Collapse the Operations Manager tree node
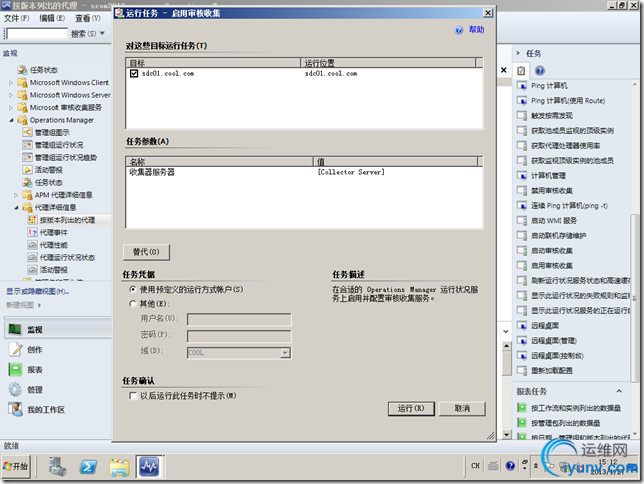This screenshot has width=644, height=484. click(11, 120)
